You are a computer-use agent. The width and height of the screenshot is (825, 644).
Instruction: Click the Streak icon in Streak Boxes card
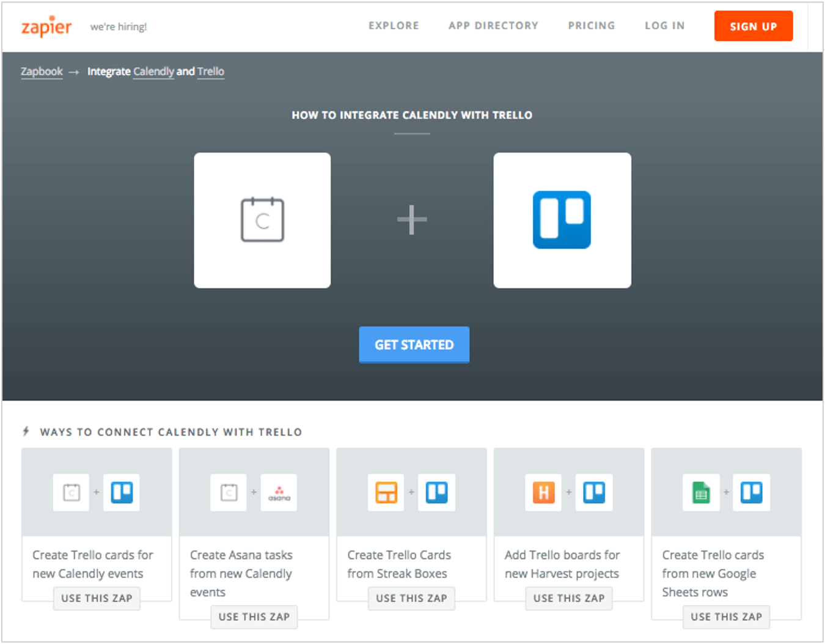pyautogui.click(x=386, y=492)
